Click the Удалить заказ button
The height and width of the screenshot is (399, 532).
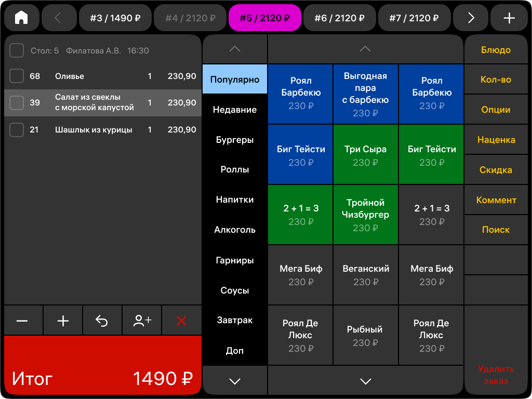pos(496,374)
